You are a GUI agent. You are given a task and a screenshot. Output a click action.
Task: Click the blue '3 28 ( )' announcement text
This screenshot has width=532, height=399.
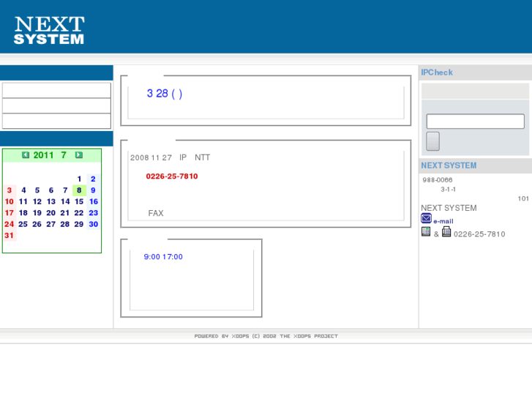point(165,94)
